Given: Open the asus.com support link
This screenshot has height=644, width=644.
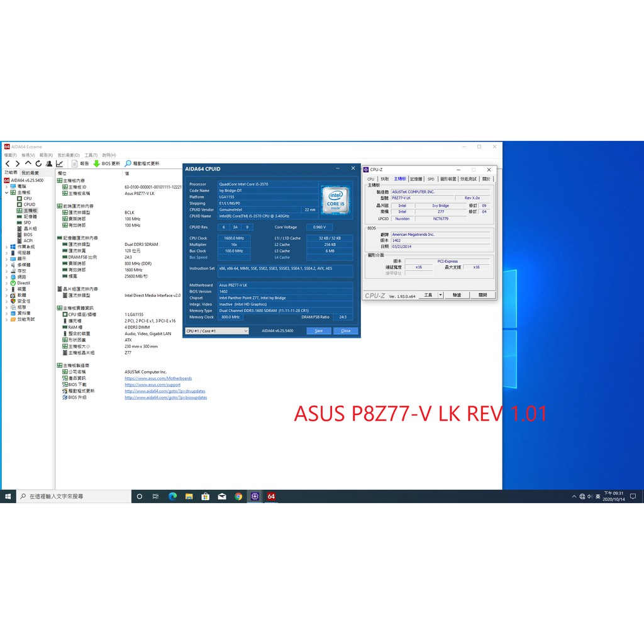Looking at the screenshot, I should coord(152,385).
